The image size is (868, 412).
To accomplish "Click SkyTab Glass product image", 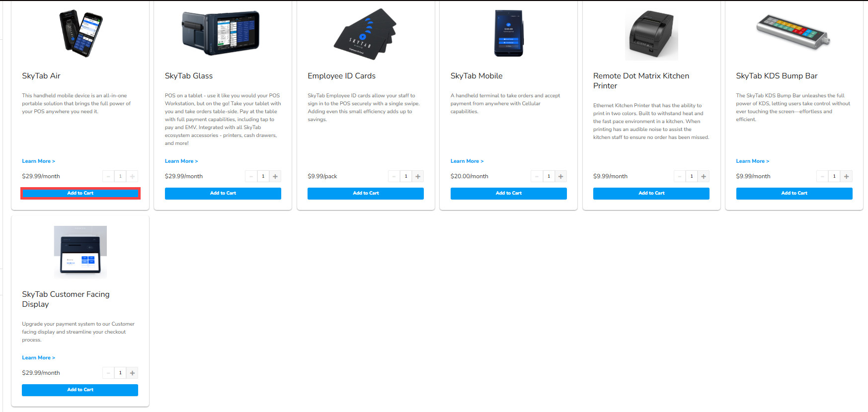I will click(221, 33).
